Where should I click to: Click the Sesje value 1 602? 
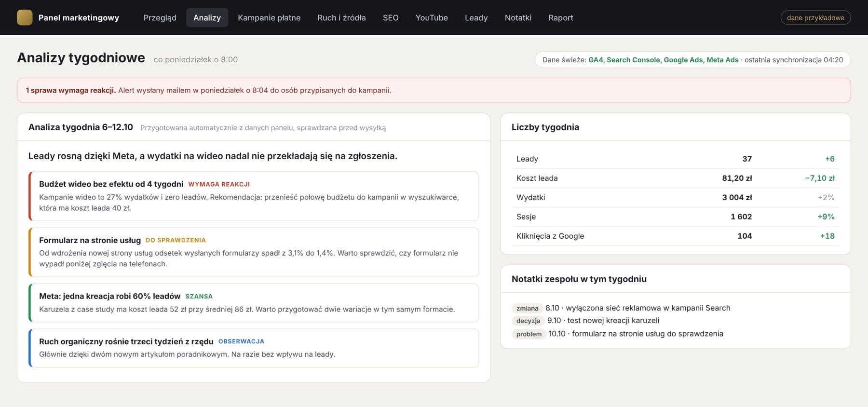tap(741, 217)
